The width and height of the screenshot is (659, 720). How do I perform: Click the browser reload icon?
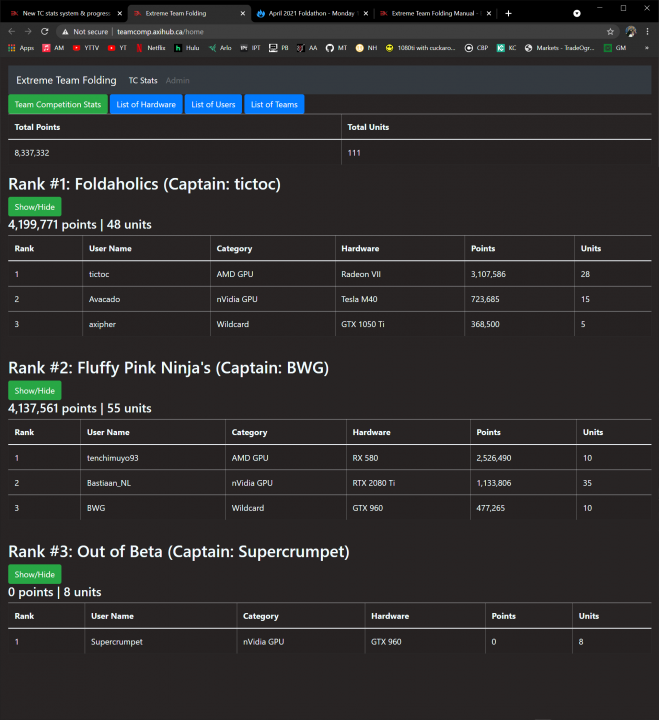click(44, 31)
